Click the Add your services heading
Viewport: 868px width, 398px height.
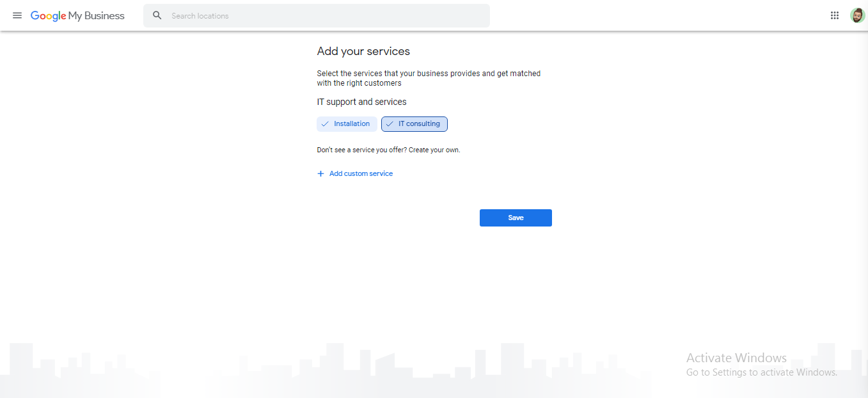click(363, 51)
